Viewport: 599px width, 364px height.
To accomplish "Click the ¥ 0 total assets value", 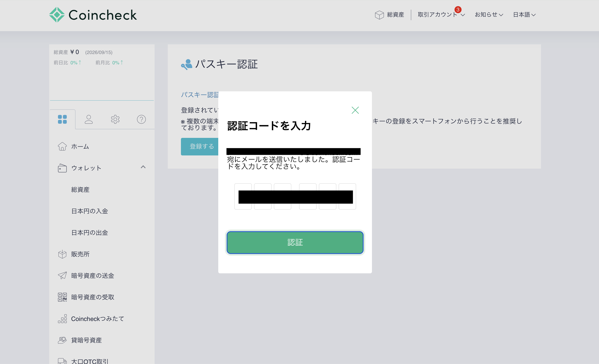I will coord(75,52).
